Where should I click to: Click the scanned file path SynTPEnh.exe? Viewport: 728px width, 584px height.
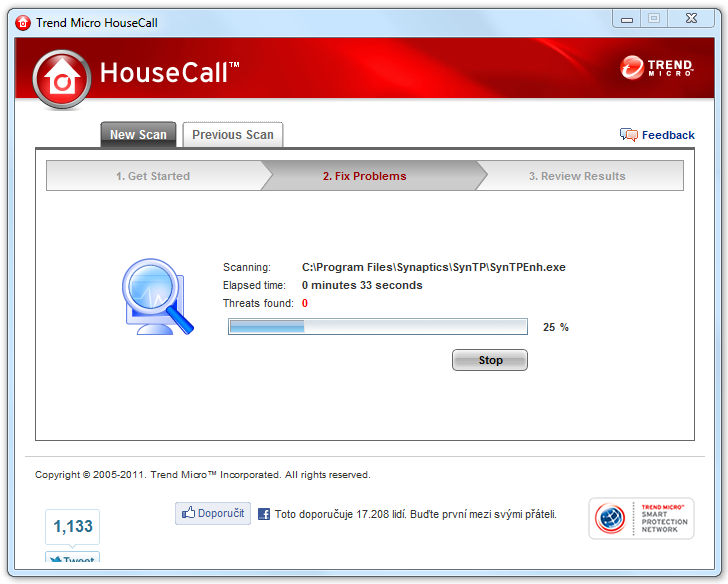pos(434,267)
